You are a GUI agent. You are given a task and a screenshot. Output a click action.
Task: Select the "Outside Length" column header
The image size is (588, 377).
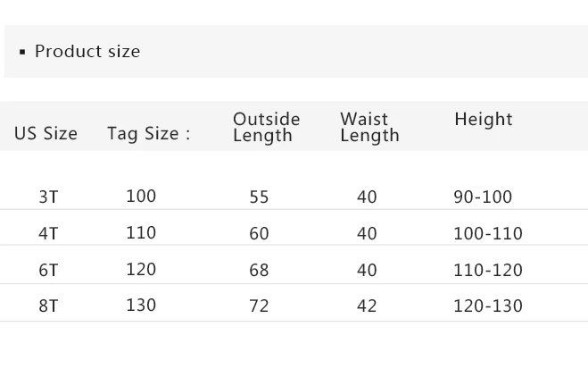[x=266, y=127]
